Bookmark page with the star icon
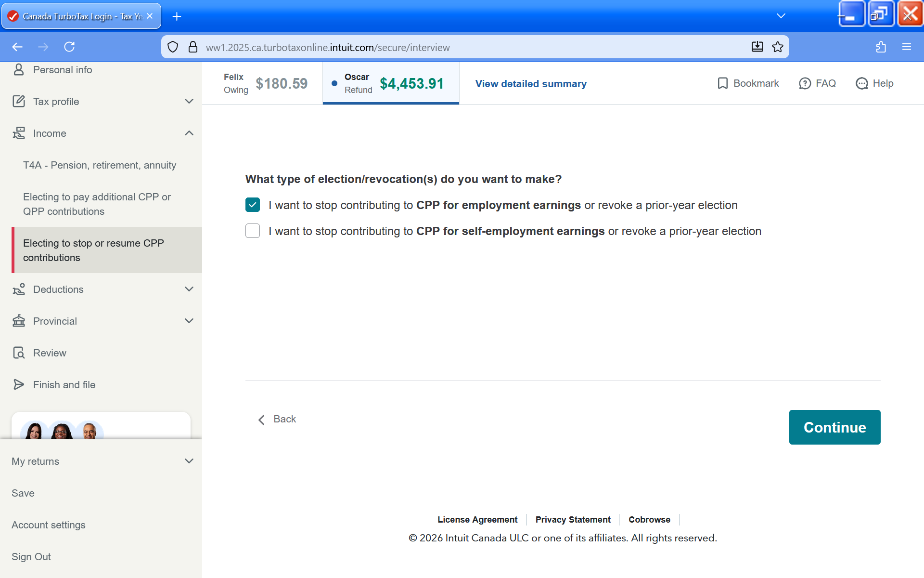This screenshot has height=578, width=924. (x=778, y=47)
